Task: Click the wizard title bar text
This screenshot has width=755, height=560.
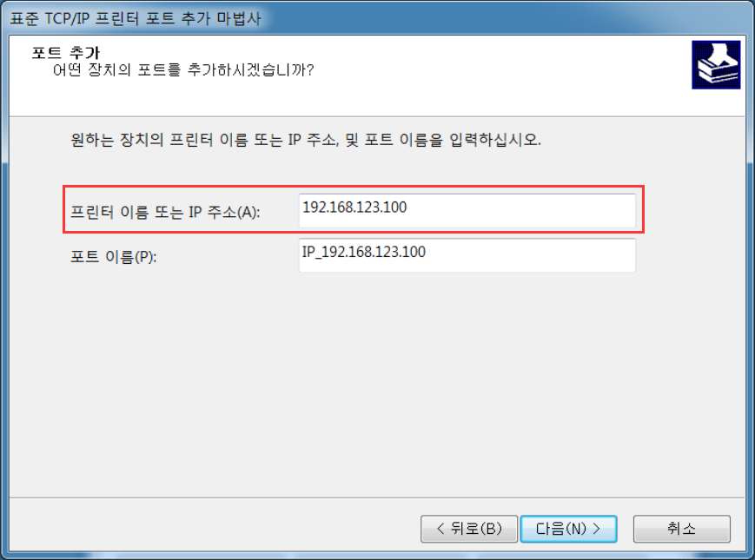Action: coord(136,18)
